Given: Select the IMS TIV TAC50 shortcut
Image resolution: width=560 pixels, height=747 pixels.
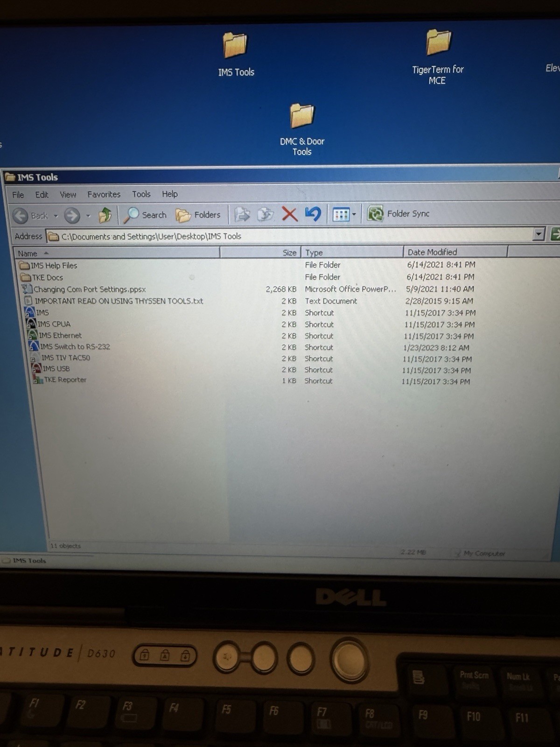Looking at the screenshot, I should [x=60, y=358].
